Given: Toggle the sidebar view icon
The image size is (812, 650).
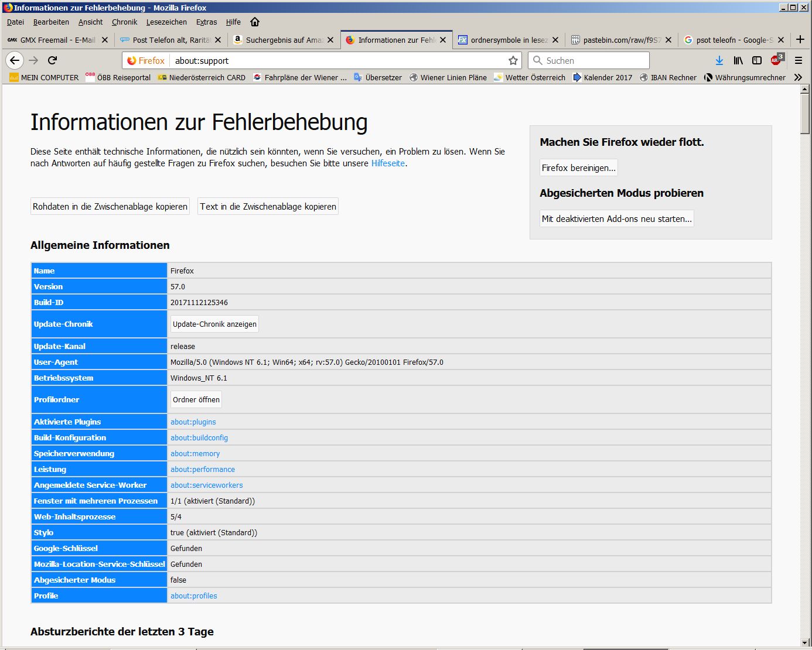Looking at the screenshot, I should (757, 60).
